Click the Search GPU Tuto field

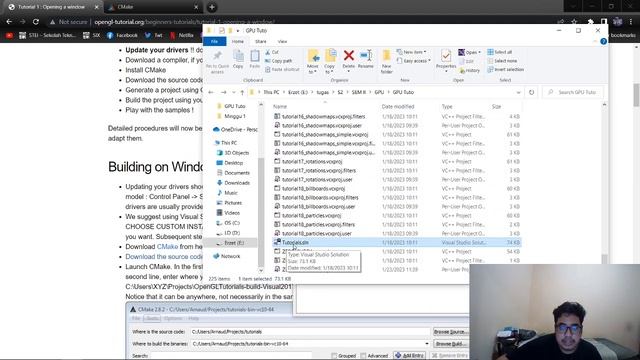(x=573, y=92)
